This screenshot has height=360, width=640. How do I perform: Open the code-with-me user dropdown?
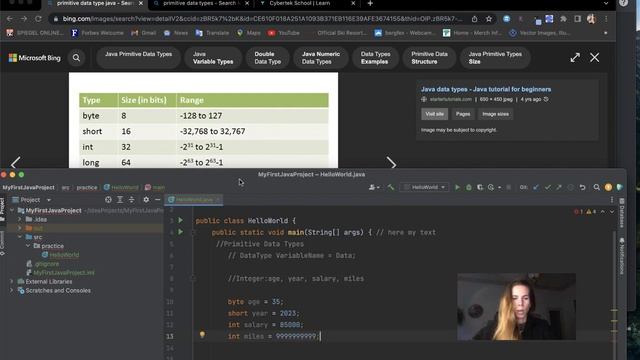(374, 187)
